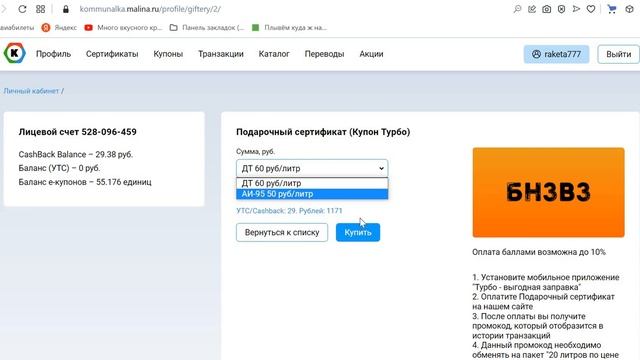Click the cube extensions icon
Screen dimensions: 640x360
[629, 9]
